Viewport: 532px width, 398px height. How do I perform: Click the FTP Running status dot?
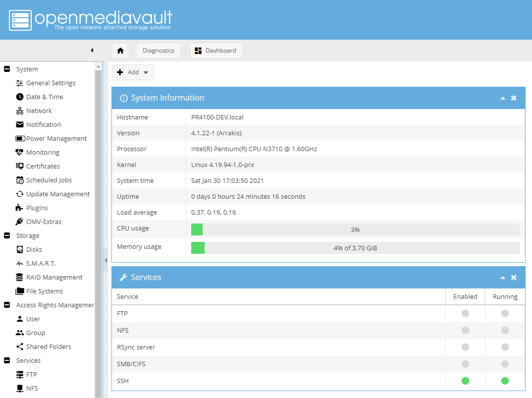(504, 313)
